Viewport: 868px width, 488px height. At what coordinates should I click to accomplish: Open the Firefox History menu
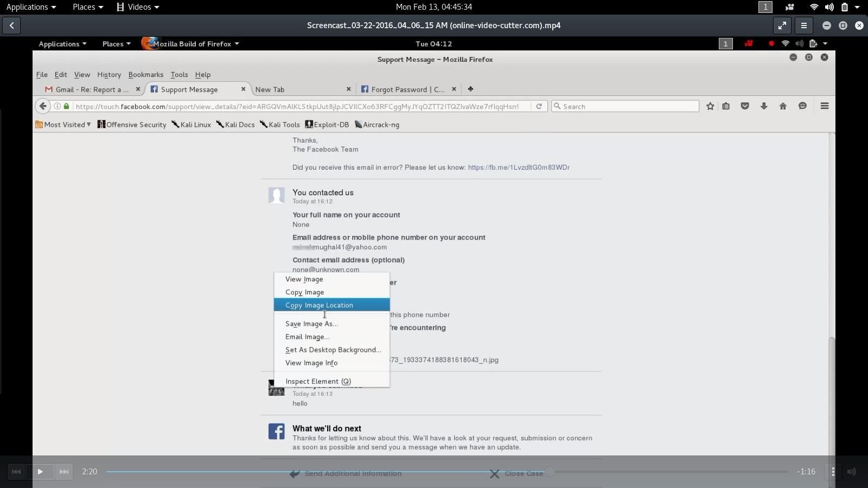click(x=109, y=75)
